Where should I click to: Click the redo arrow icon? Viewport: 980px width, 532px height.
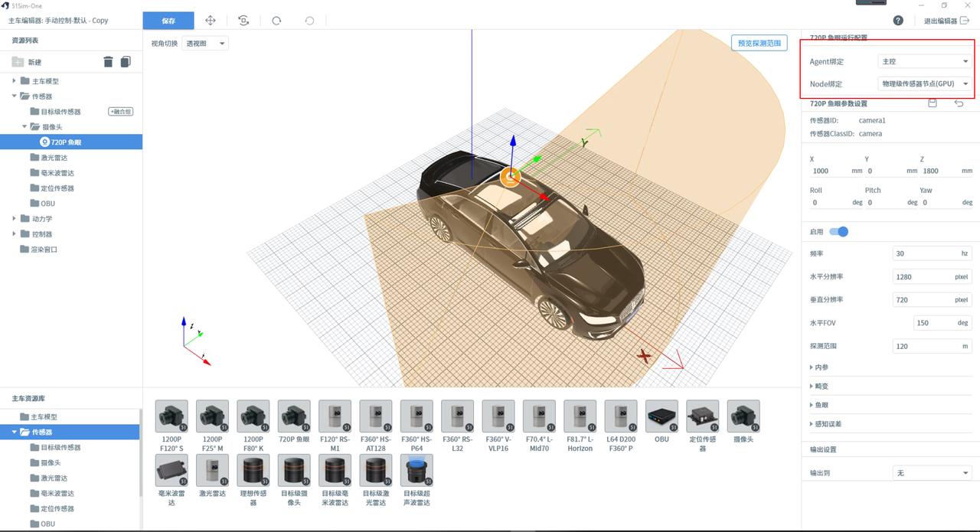pos(276,21)
